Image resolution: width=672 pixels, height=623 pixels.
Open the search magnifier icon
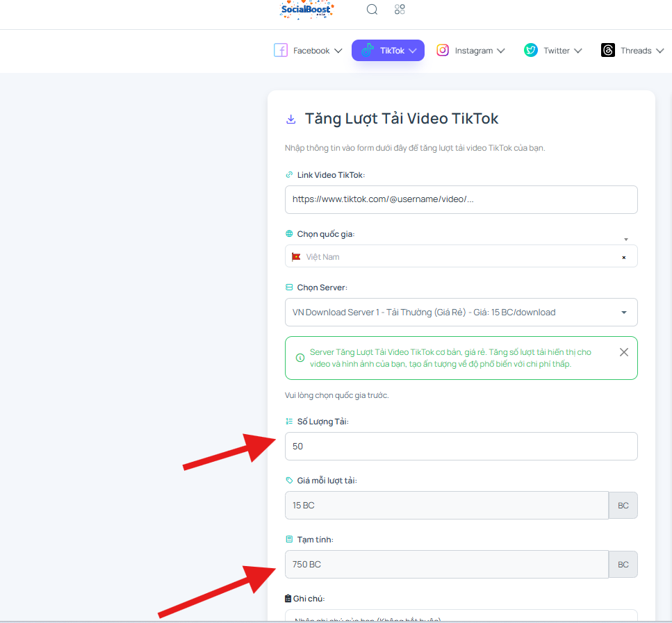pos(372,10)
